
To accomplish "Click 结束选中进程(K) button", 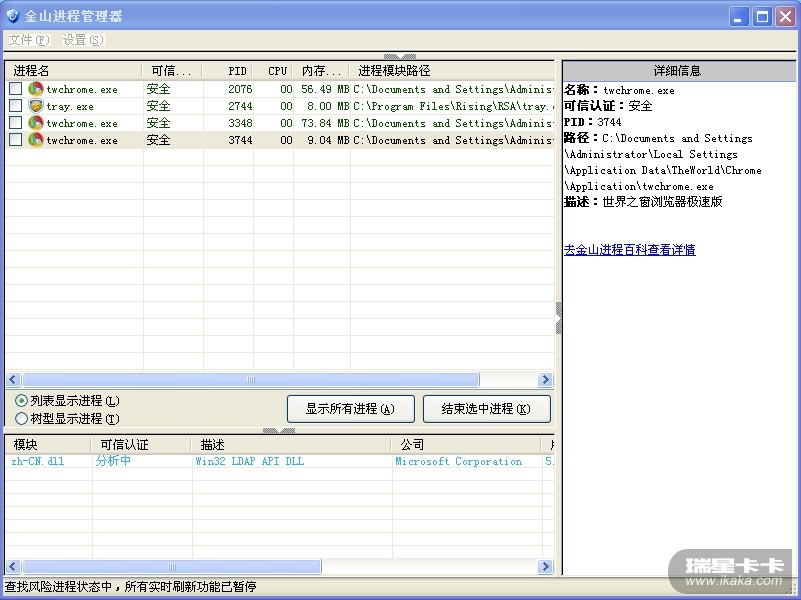I will (486, 409).
